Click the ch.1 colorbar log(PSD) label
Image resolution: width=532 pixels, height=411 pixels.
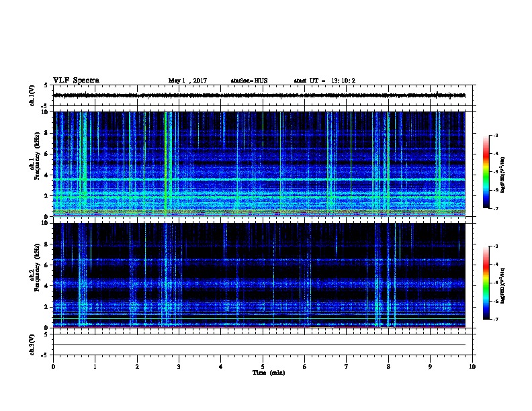point(502,175)
